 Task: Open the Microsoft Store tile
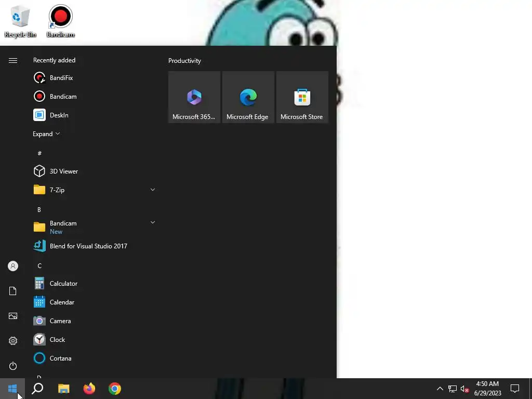pos(302,97)
